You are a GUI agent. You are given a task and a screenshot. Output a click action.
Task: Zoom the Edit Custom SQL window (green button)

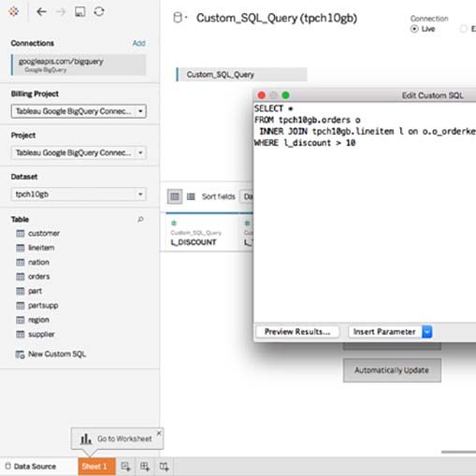tap(285, 95)
